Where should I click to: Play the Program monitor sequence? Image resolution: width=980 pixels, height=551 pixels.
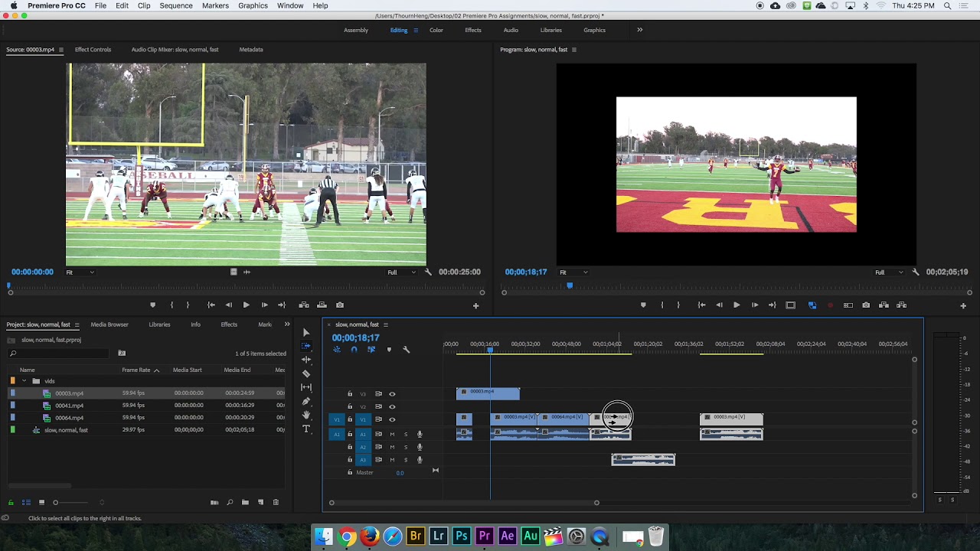737,305
